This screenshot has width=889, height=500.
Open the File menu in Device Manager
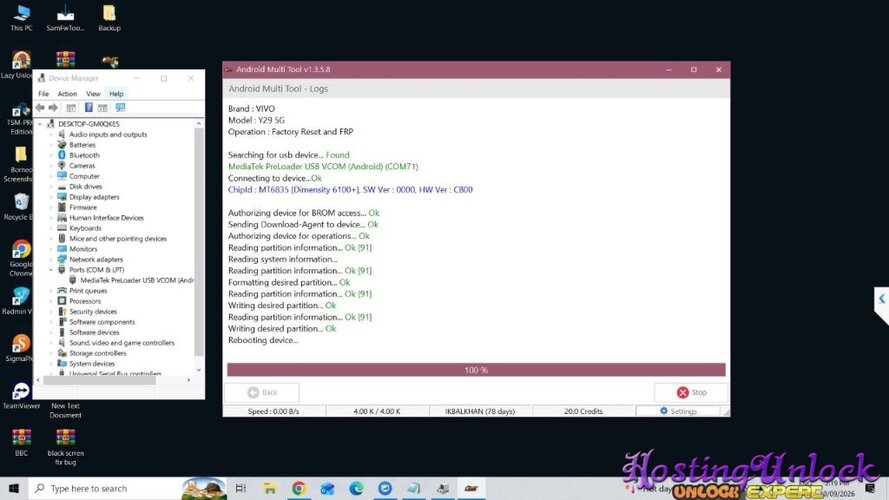[x=44, y=94]
